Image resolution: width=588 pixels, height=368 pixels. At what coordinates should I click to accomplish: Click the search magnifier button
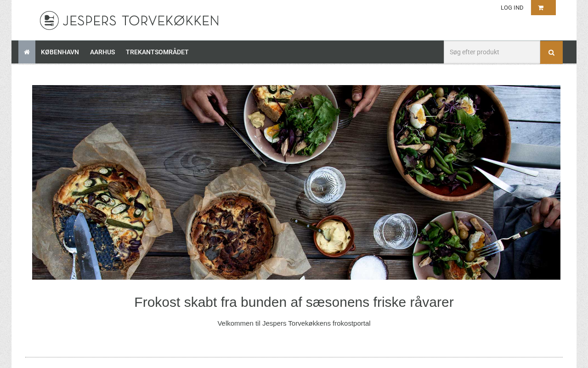coord(551,52)
